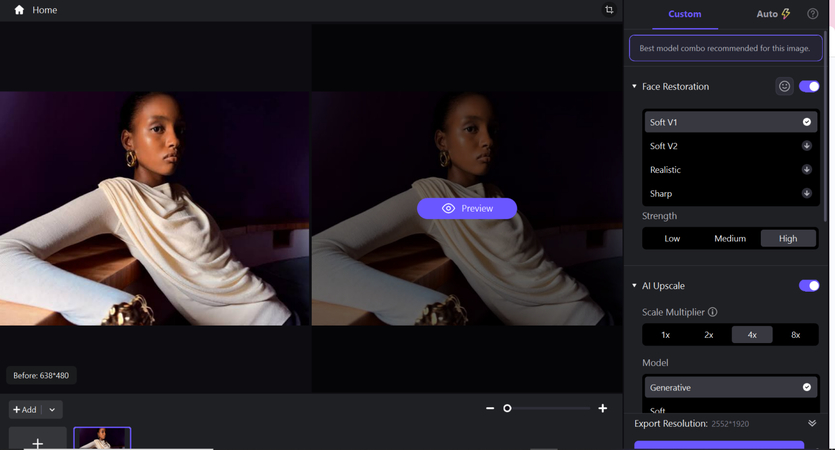Open the help question mark icon
The image size is (835, 450).
click(x=813, y=14)
